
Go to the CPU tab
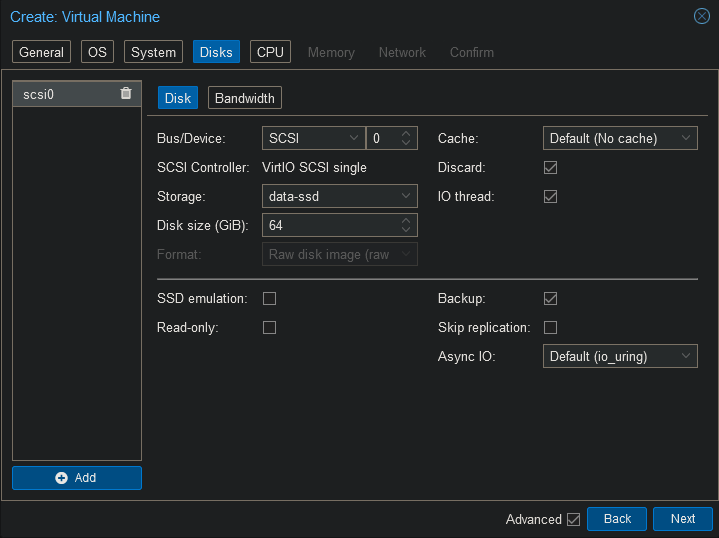(x=270, y=52)
